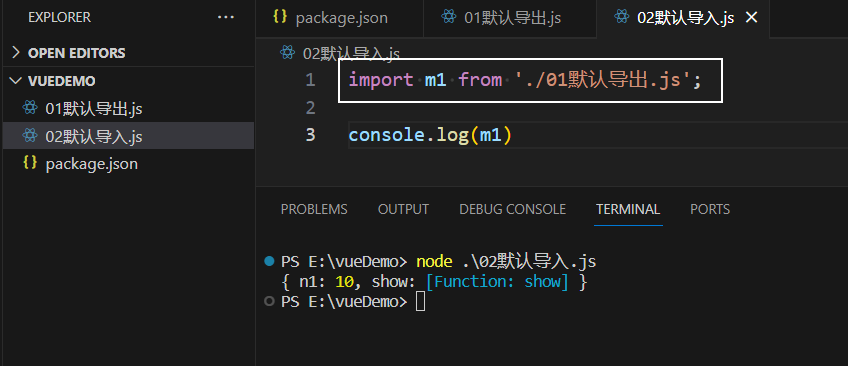
Task: Click 'node' command in terminal
Action: click(434, 262)
